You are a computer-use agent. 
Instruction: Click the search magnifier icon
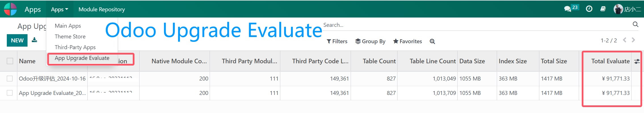[x=635, y=24]
